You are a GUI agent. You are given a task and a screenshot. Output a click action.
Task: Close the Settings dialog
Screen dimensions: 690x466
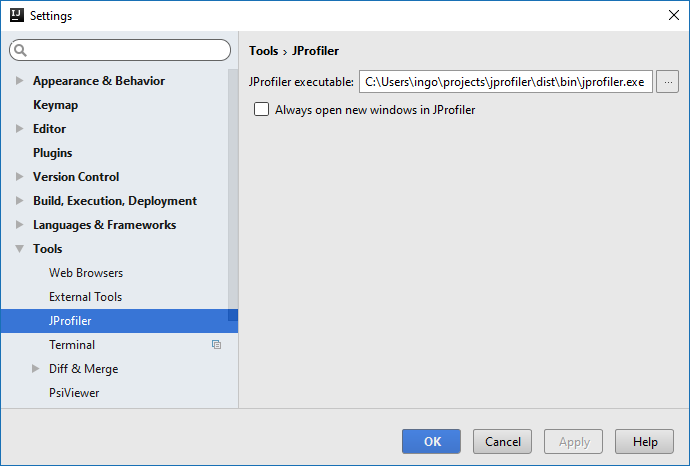point(673,15)
